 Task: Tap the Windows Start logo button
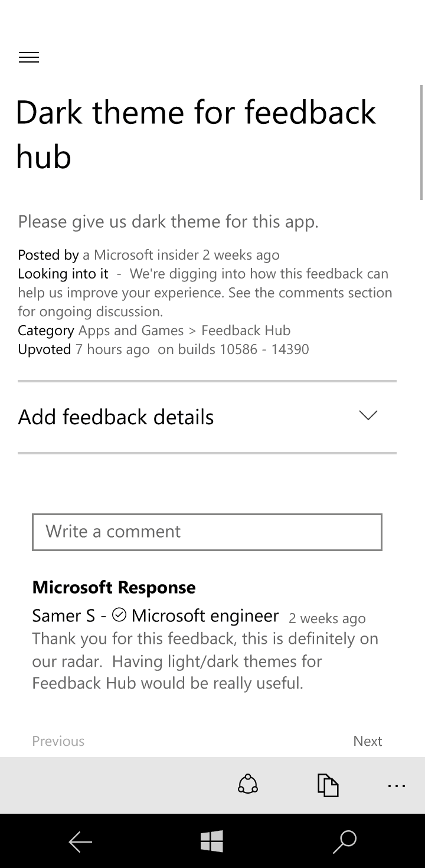tap(212, 841)
